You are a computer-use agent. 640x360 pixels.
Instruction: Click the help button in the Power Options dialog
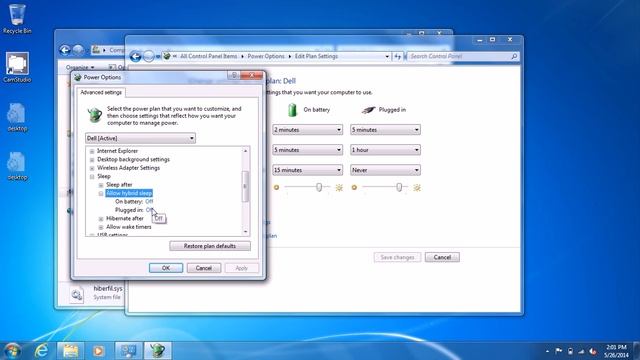tap(234, 76)
